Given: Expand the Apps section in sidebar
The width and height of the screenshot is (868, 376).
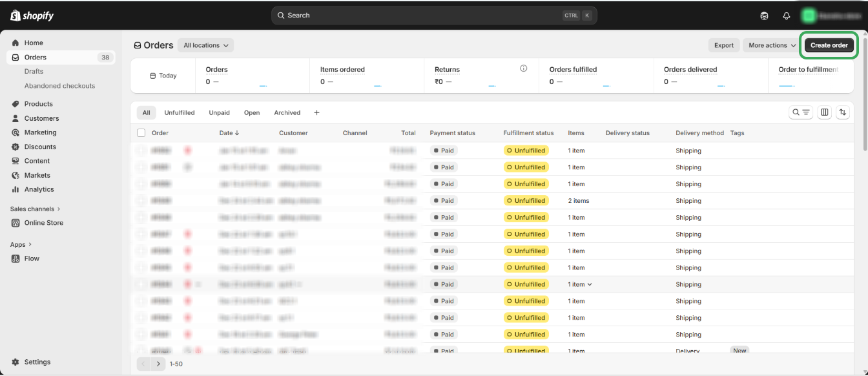Looking at the screenshot, I should tap(21, 244).
